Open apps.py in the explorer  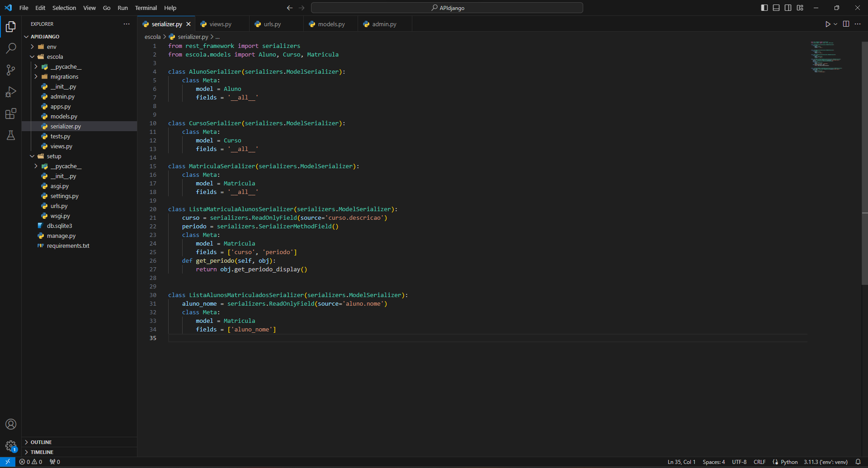[61, 106]
